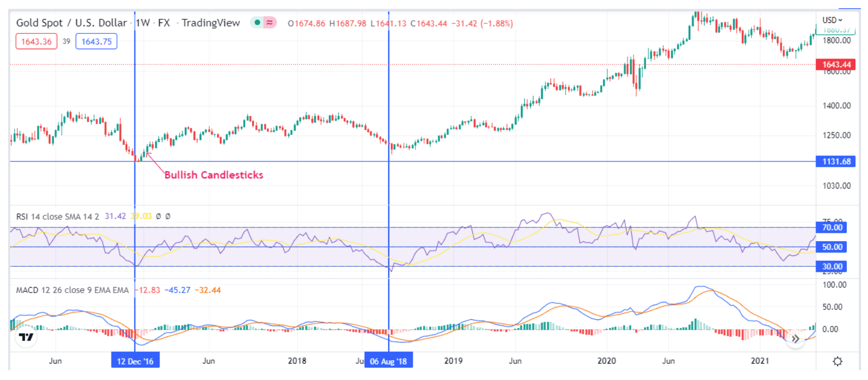Click the RSI 14 close SMA 14 2 legend

coord(57,217)
